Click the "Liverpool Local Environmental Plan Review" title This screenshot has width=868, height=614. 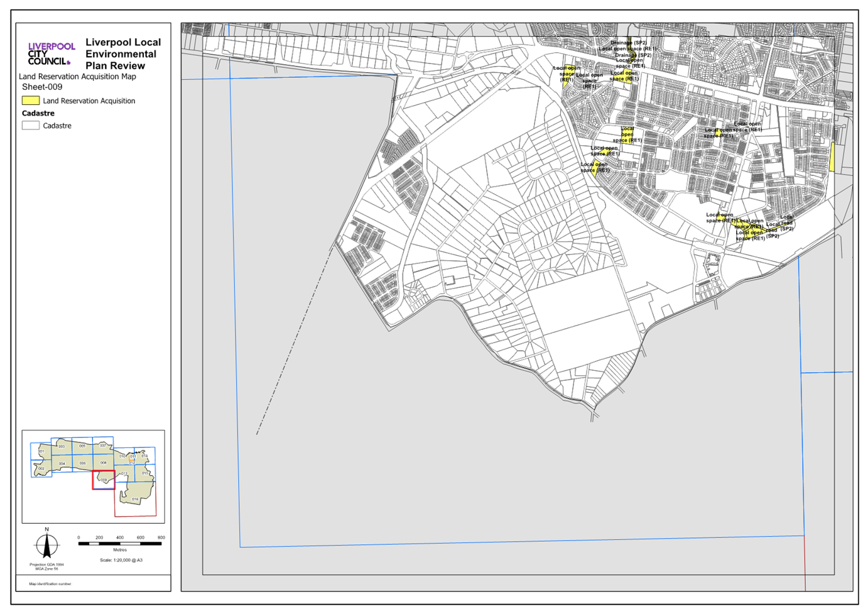(x=123, y=54)
